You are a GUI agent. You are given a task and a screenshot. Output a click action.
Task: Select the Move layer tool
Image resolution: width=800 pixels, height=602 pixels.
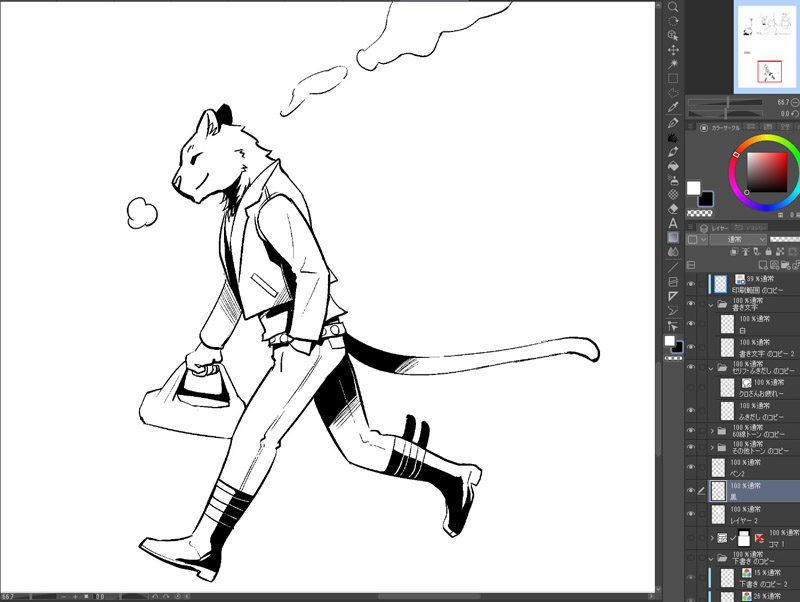coord(673,49)
